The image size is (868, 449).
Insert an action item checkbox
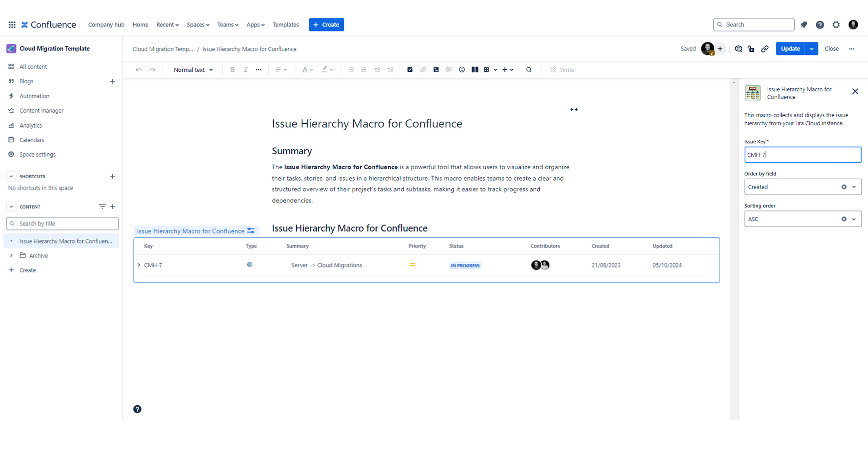(410, 70)
